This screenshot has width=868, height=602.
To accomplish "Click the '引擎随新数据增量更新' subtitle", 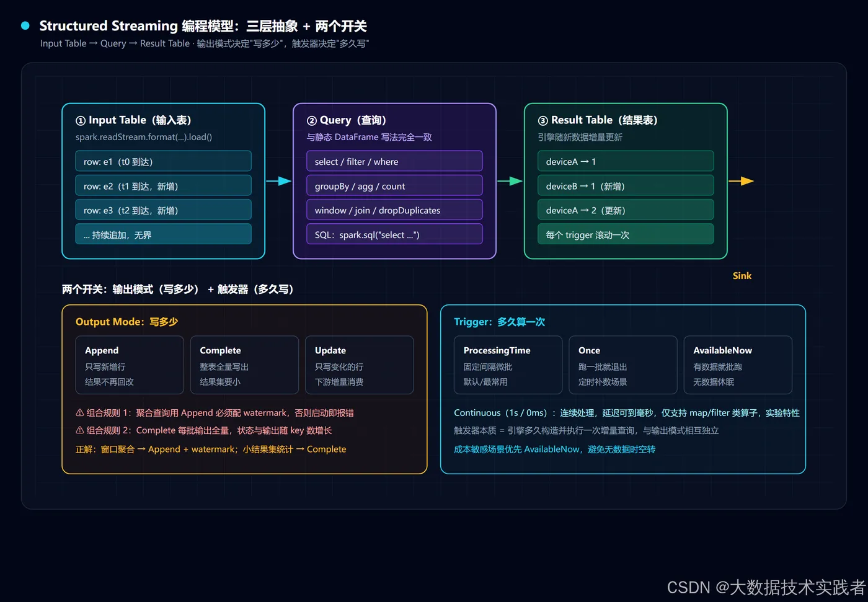I will pyautogui.click(x=580, y=137).
